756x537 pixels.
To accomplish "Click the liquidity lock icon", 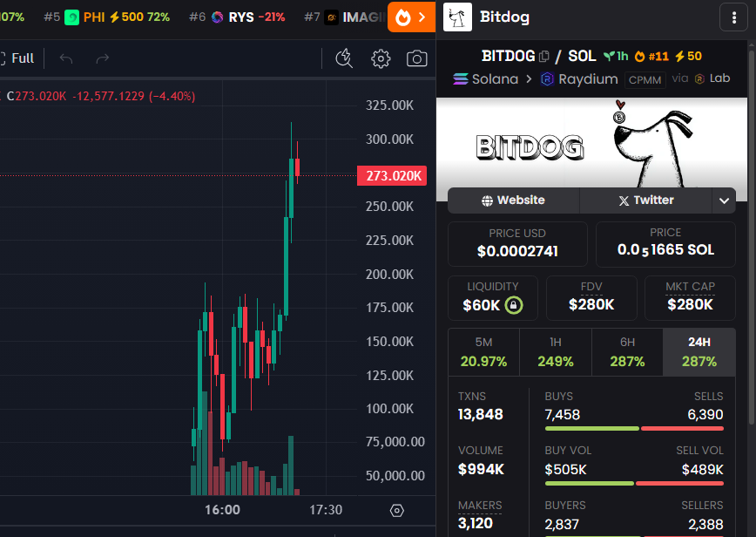I will pyautogui.click(x=514, y=305).
